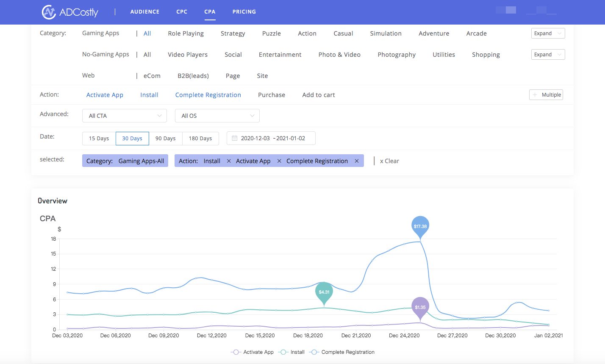This screenshot has height=364, width=605.
Task: Enable Multiple action selection
Action: [x=546, y=95]
